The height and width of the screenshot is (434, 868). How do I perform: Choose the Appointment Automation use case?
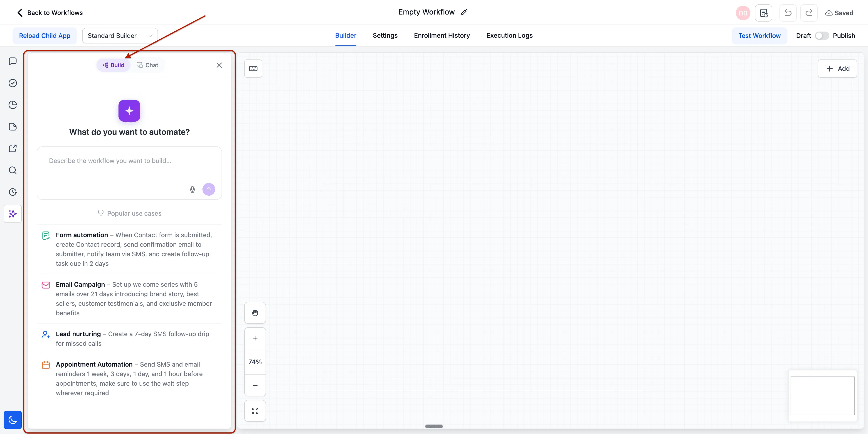[x=129, y=379]
